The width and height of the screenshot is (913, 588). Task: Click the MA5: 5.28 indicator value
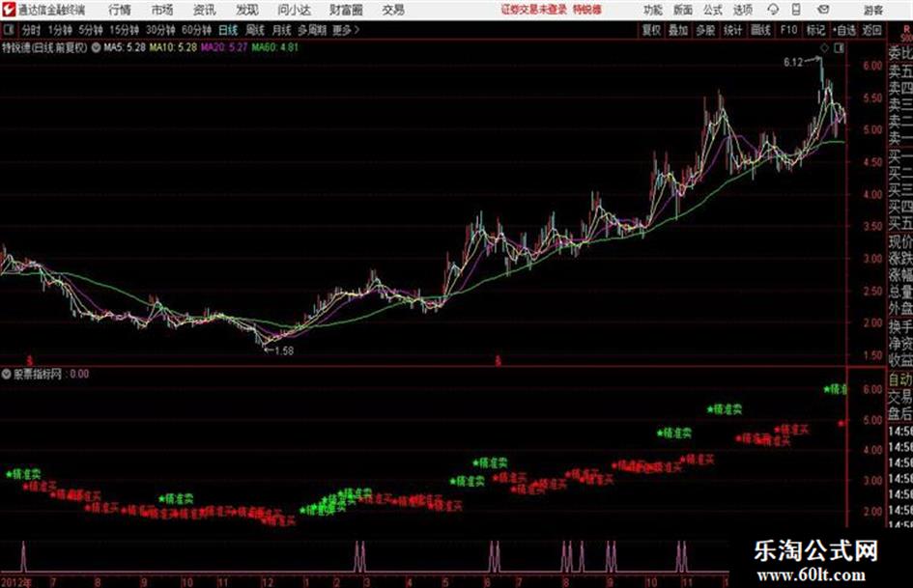(125, 47)
